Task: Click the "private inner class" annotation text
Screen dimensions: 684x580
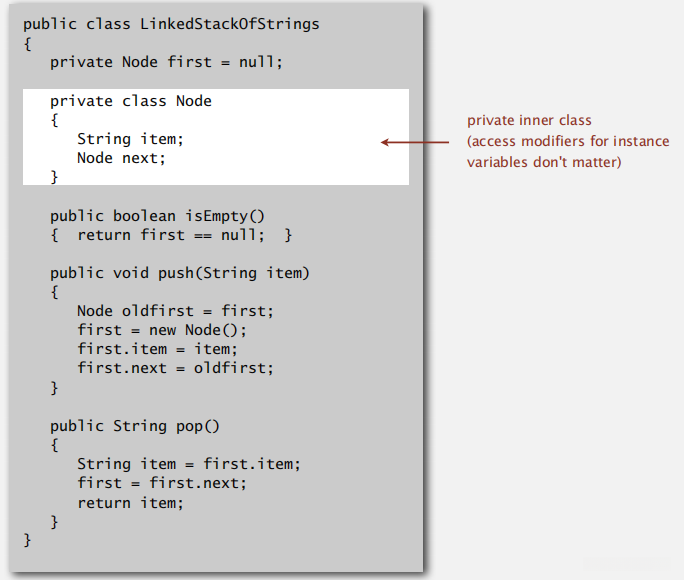Action: pyautogui.click(x=529, y=121)
